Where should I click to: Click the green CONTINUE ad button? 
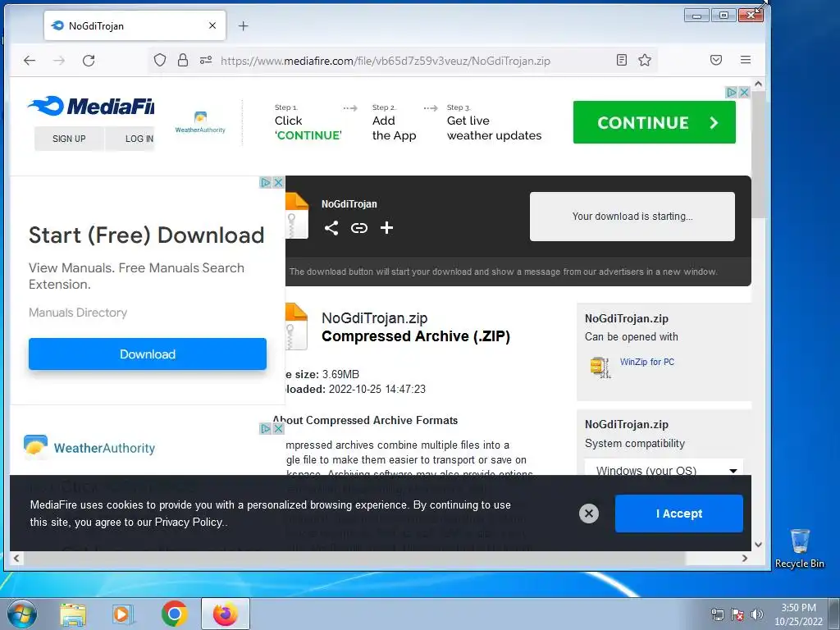[x=654, y=122]
